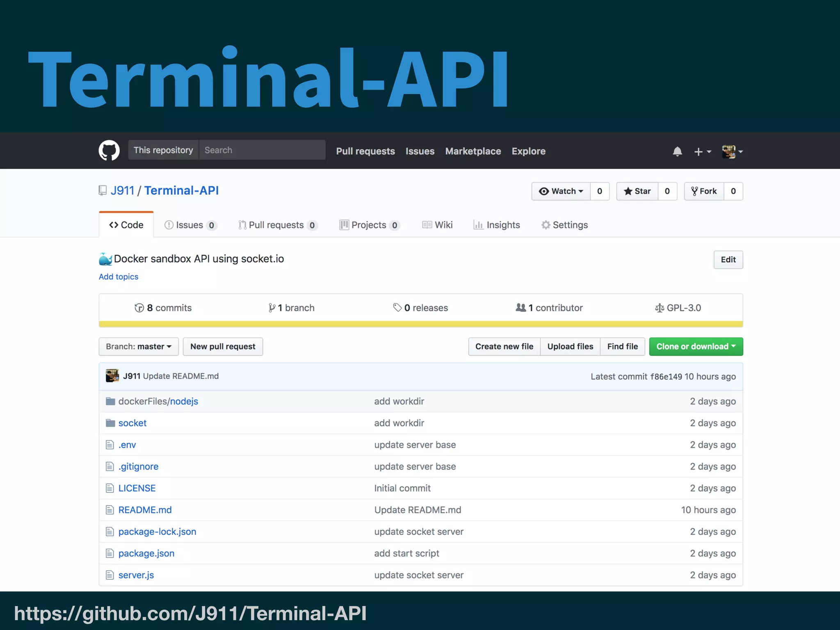Open the Projects tab

coord(370,225)
